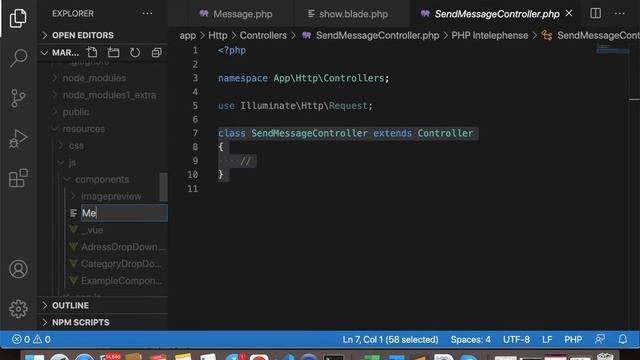Click the New Folder icon in explorer
640x360 pixels.
(x=113, y=53)
